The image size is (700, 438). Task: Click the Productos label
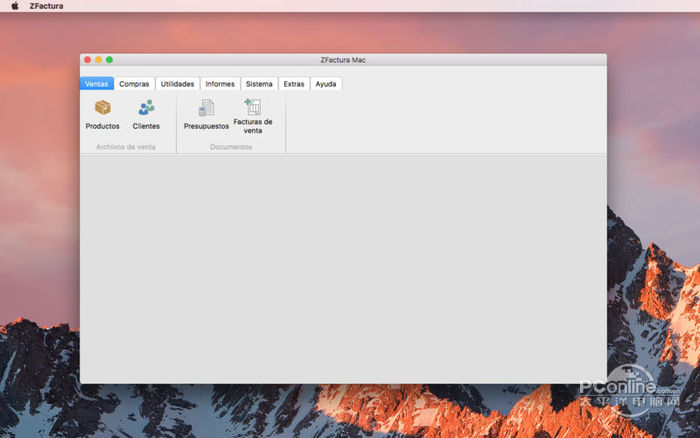pyautogui.click(x=102, y=126)
